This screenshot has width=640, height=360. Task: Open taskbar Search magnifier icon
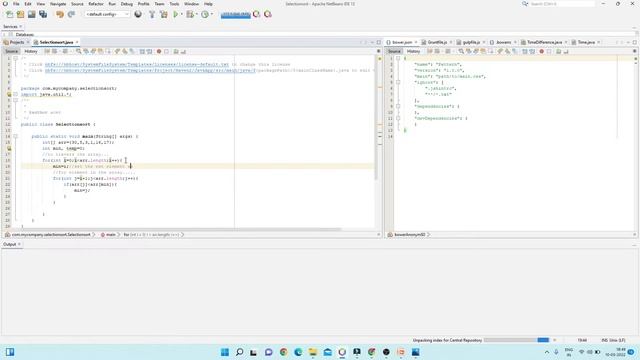pos(240,352)
